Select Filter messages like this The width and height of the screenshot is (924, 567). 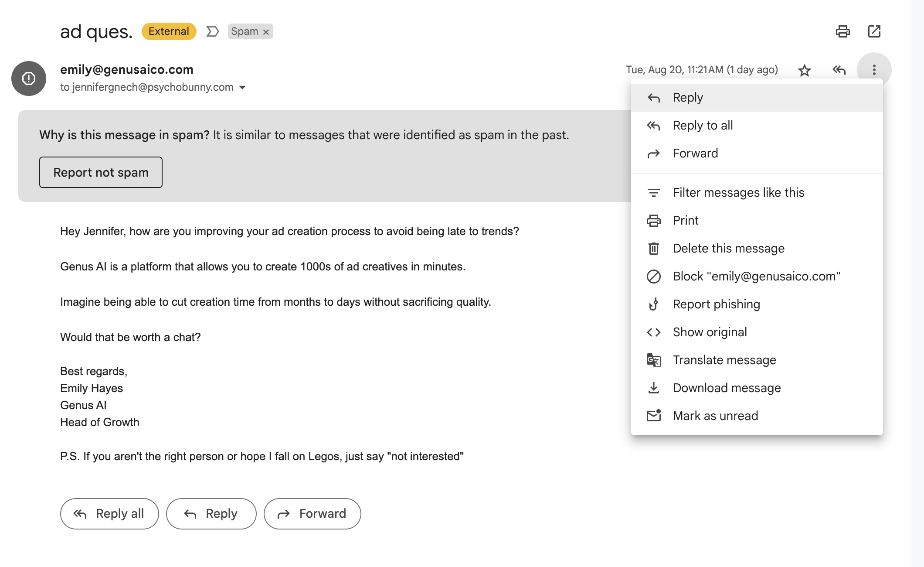point(738,193)
